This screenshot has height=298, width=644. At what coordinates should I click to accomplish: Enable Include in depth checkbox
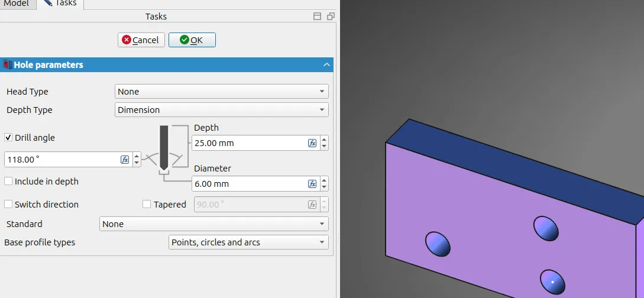click(x=8, y=181)
